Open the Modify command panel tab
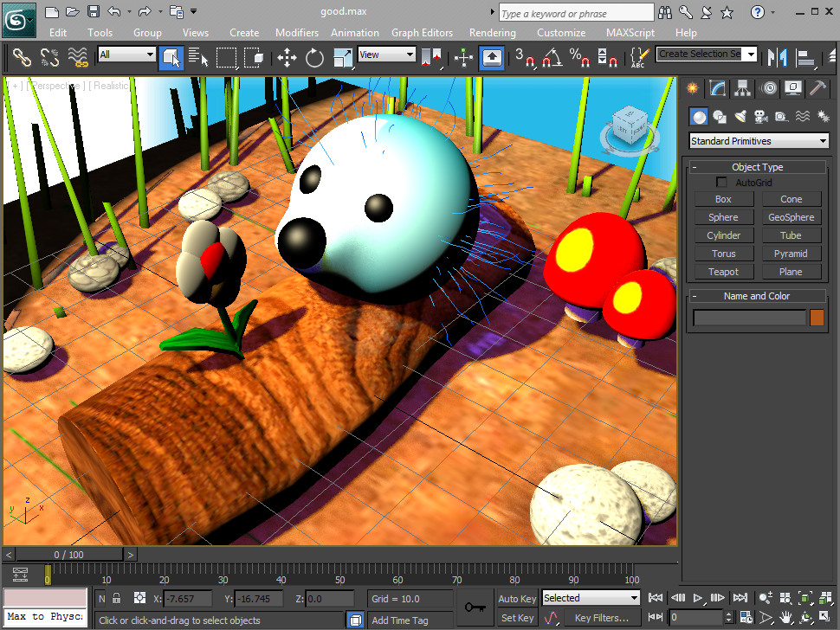840x630 pixels. pyautogui.click(x=717, y=88)
